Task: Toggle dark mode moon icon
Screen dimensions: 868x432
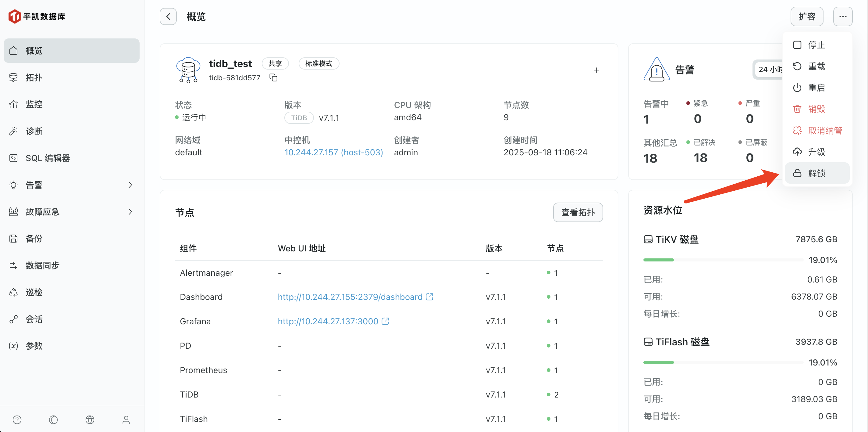Action: click(53, 419)
